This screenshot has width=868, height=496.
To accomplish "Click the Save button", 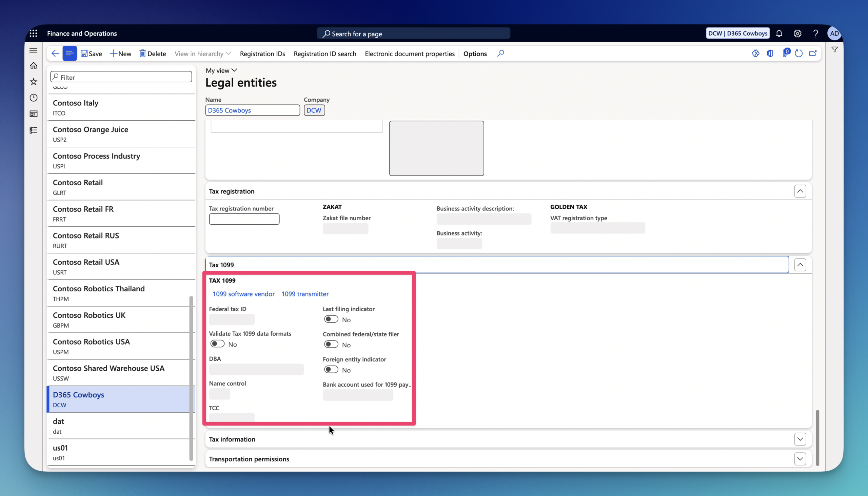I will 91,54.
